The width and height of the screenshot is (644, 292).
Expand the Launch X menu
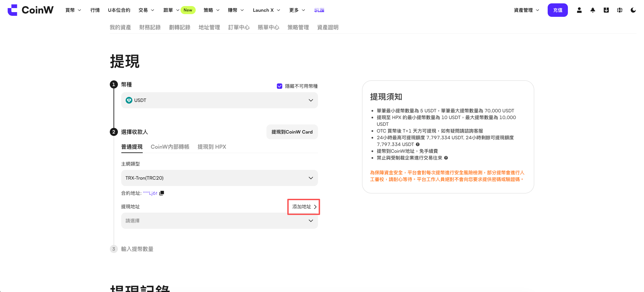(x=266, y=10)
